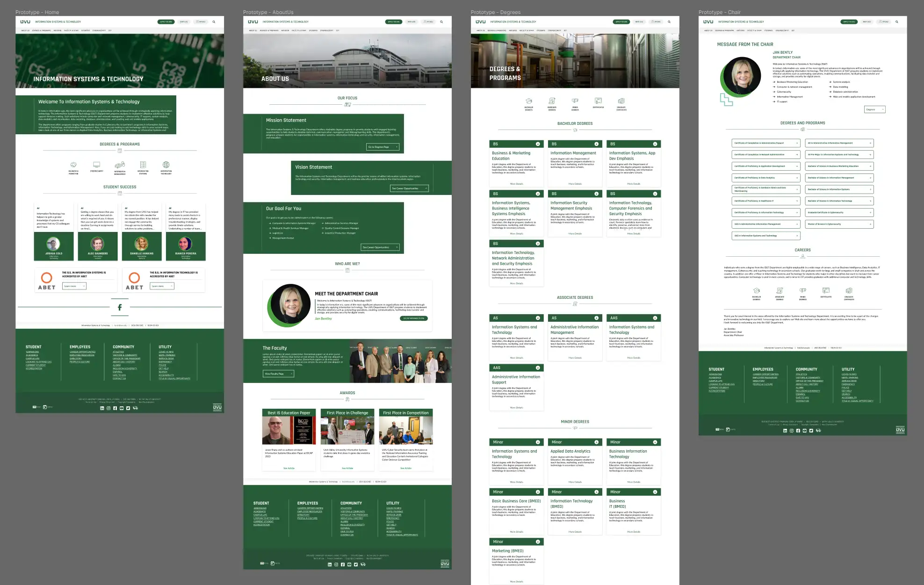Click the Minor Degrees icon in Degrees frame
Viewport: 924px width, 585px height.
575,101
